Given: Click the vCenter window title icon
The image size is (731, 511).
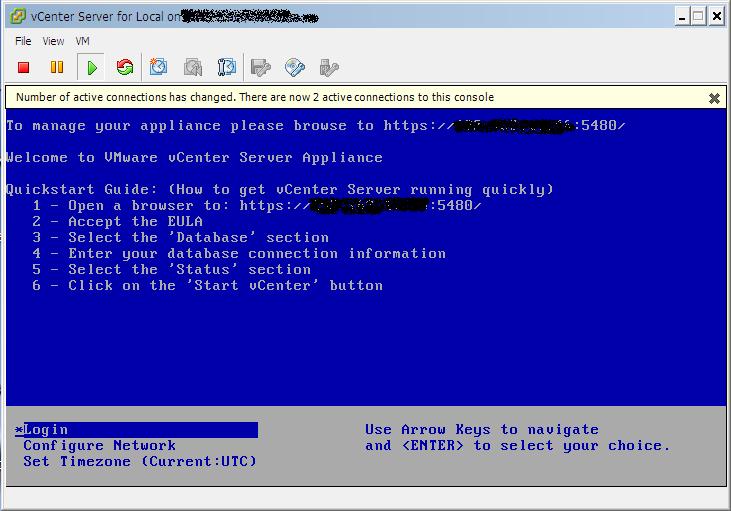Looking at the screenshot, I should tap(18, 16).
